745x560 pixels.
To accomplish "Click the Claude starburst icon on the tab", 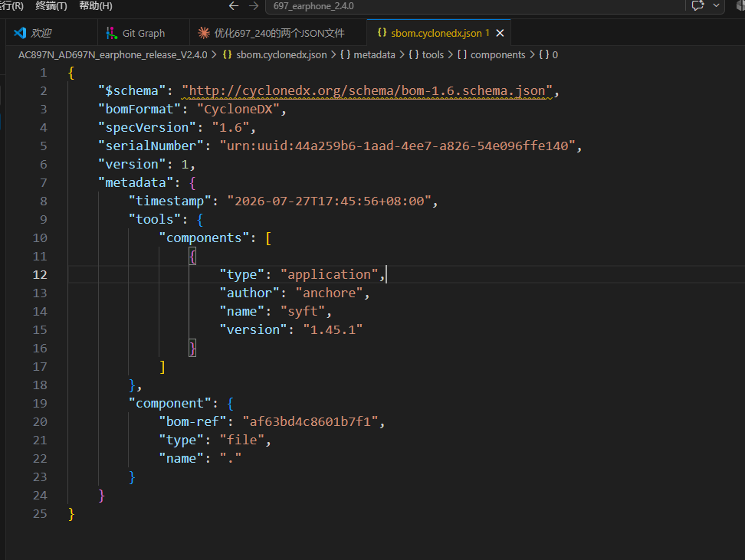I will (x=204, y=33).
